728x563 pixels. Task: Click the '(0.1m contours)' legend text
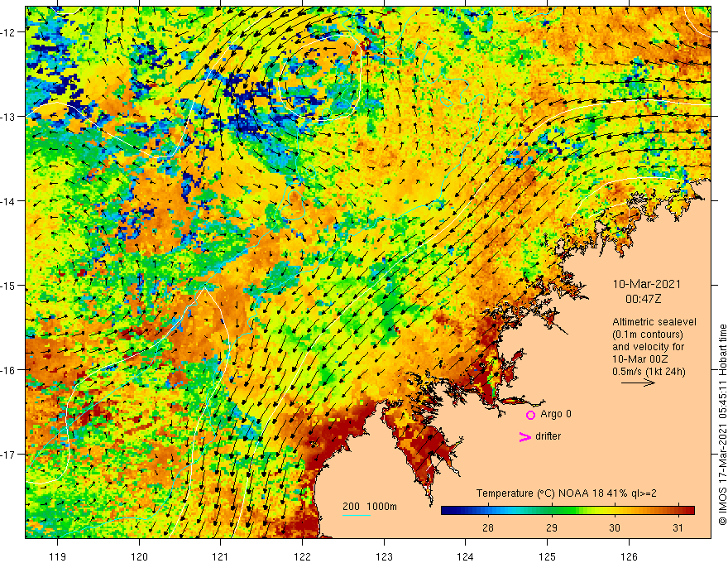pyautogui.click(x=647, y=334)
